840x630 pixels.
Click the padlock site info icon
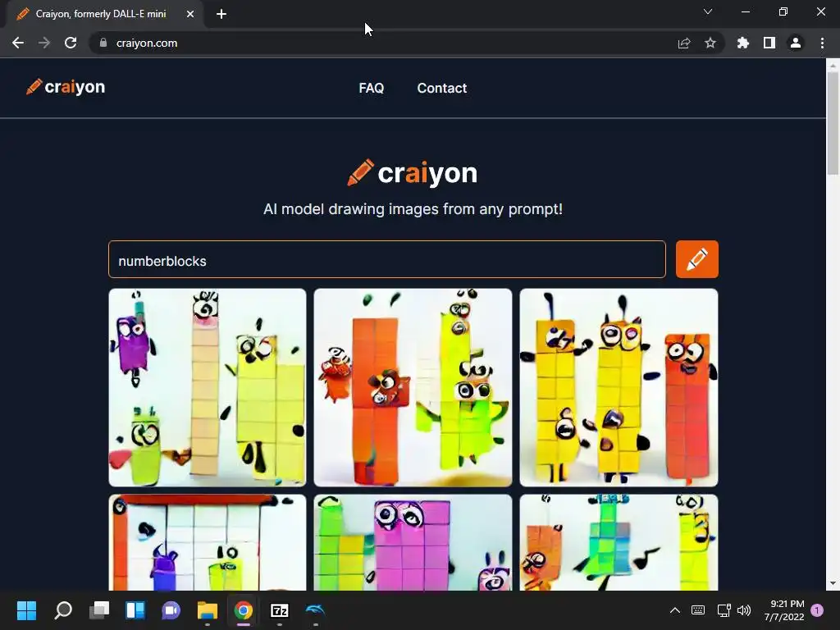(103, 43)
